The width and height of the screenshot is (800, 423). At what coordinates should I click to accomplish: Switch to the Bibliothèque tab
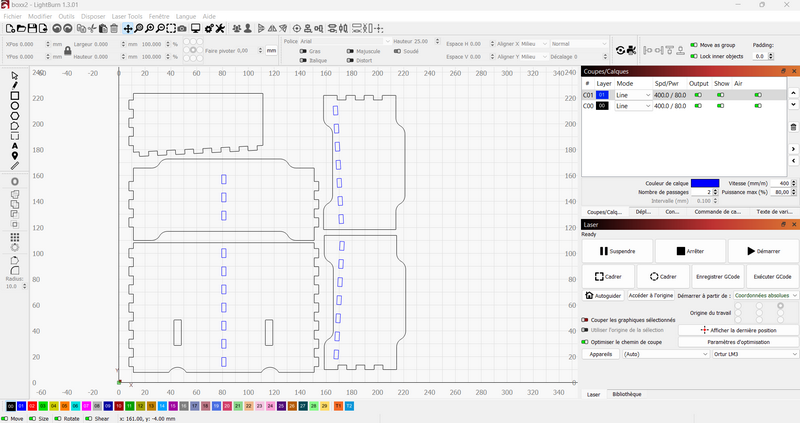pyautogui.click(x=627, y=394)
